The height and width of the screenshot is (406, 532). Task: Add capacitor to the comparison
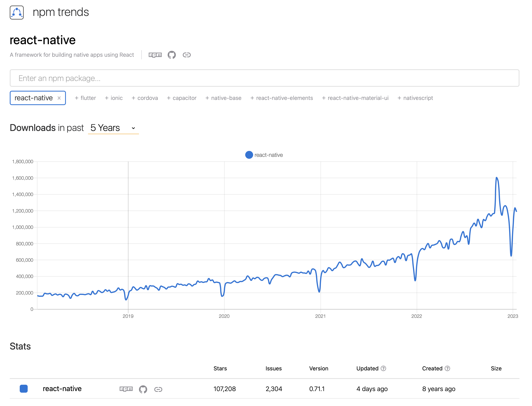coord(182,98)
